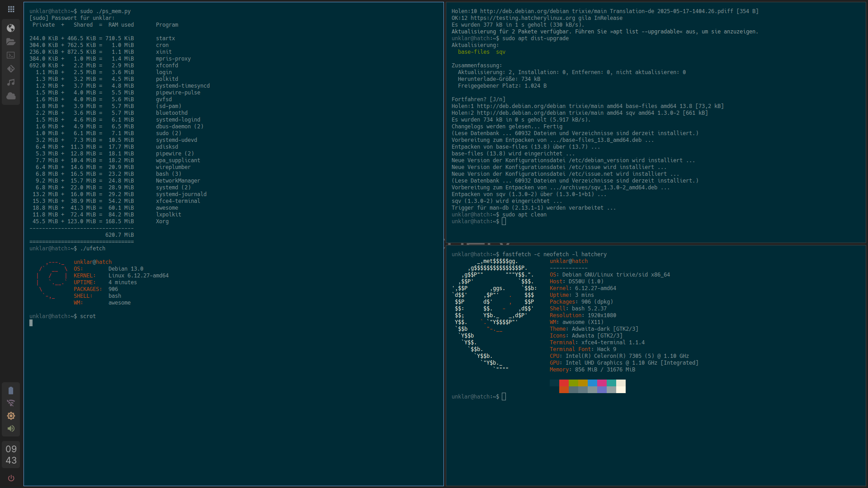The width and height of the screenshot is (868, 488).
Task: Click the 'mpris-proxy' program row
Action: coord(110,59)
